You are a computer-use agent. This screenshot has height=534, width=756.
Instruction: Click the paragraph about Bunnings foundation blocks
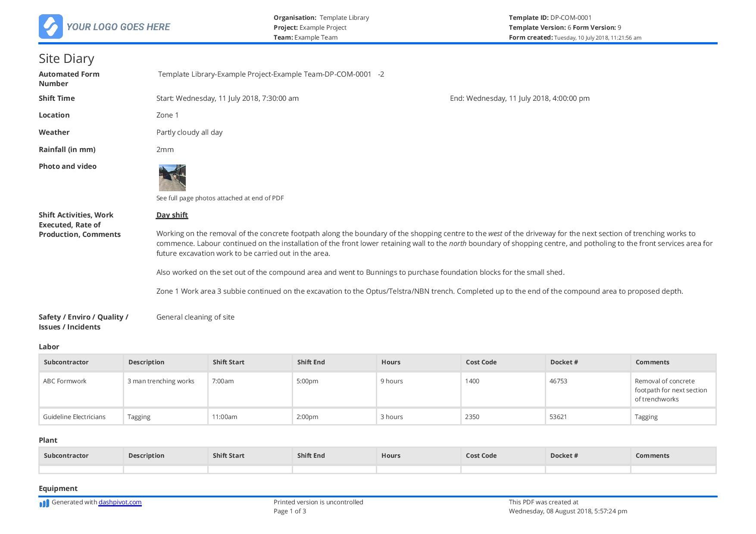360,272
